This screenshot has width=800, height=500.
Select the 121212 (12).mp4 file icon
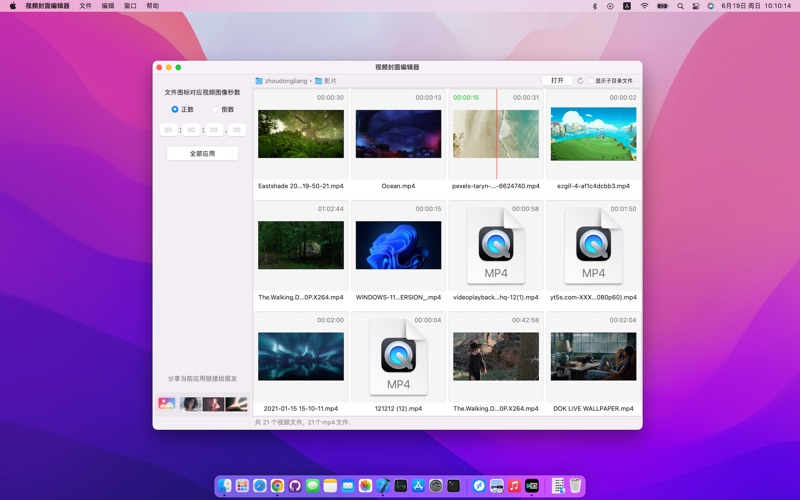pos(398,357)
